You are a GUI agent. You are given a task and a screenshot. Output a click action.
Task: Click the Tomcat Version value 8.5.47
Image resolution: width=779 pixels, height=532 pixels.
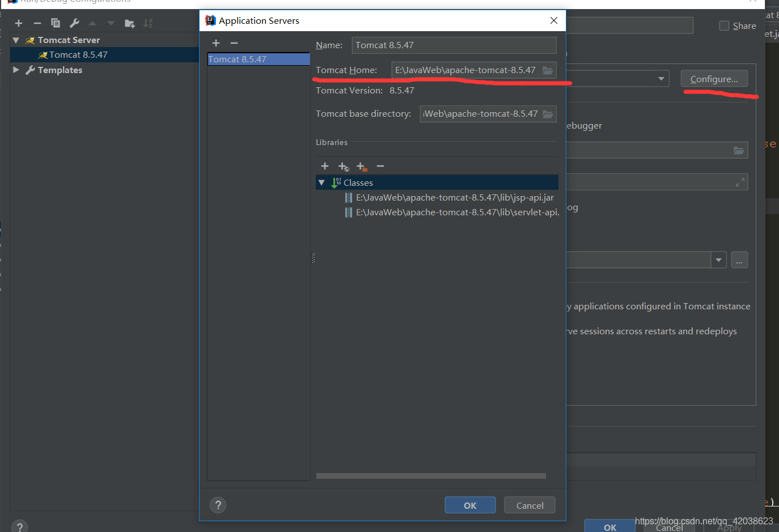(402, 91)
